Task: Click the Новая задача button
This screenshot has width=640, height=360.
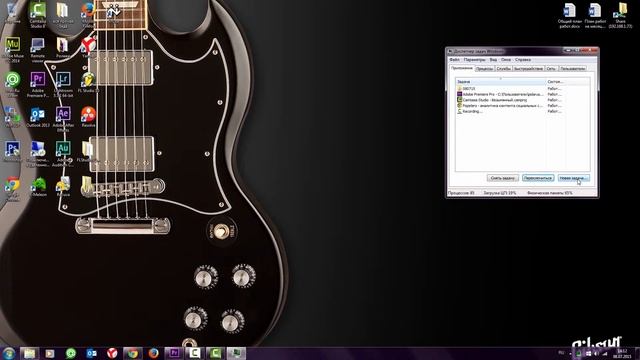Action: 573,178
